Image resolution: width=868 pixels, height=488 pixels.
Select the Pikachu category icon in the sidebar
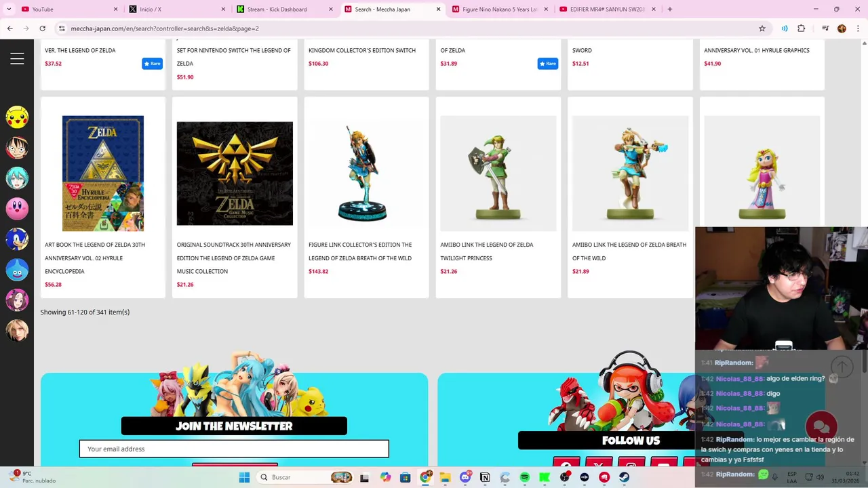[17, 117]
